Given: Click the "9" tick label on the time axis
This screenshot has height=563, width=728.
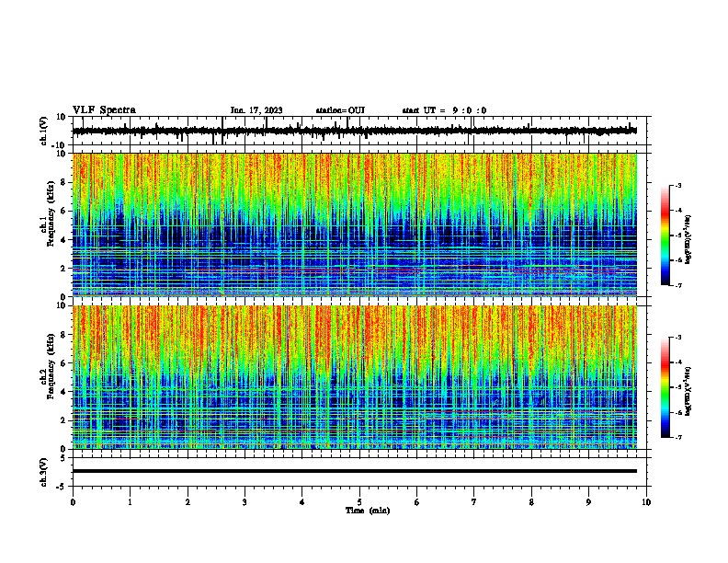Looking at the screenshot, I should [588, 502].
